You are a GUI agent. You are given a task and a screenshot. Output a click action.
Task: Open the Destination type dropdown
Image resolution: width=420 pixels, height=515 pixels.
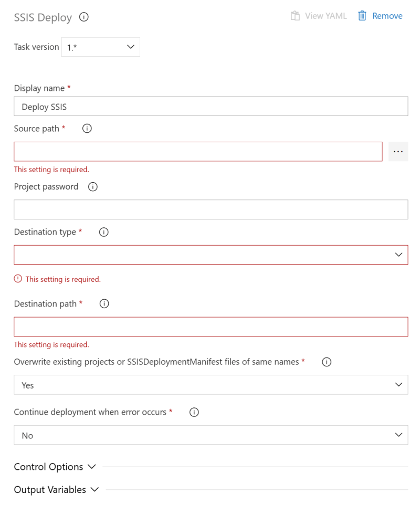211,255
